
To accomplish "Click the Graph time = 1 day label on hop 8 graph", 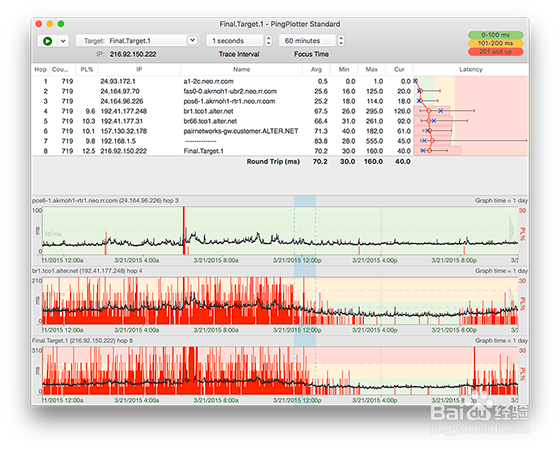I will click(501, 341).
